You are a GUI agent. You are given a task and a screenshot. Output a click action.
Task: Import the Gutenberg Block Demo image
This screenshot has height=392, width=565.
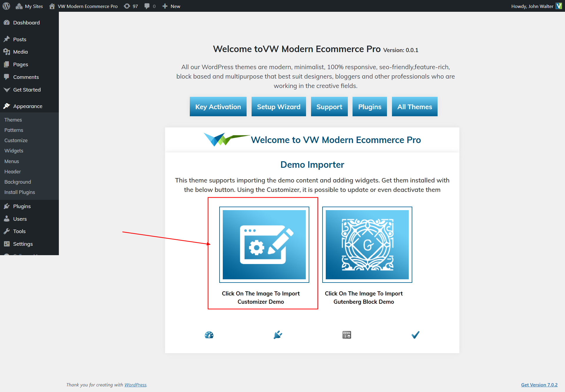coord(367,245)
